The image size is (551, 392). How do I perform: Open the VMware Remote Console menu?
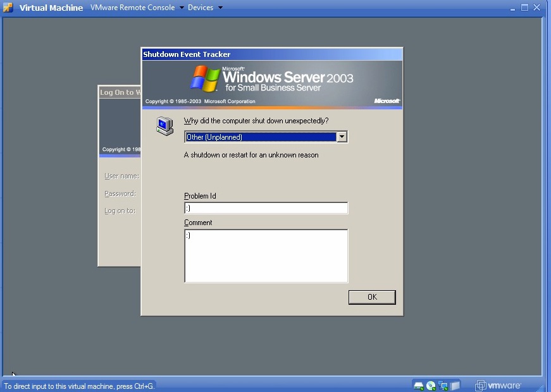tap(137, 8)
